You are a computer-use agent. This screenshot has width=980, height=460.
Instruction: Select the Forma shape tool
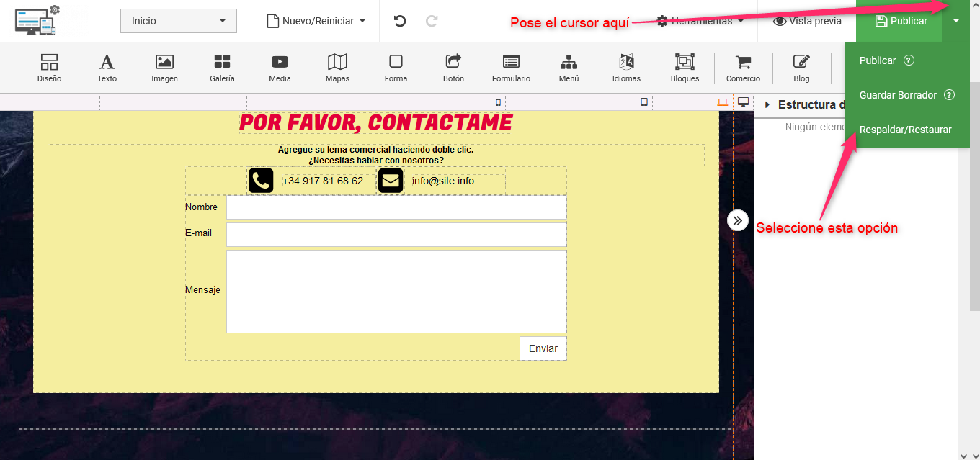396,68
